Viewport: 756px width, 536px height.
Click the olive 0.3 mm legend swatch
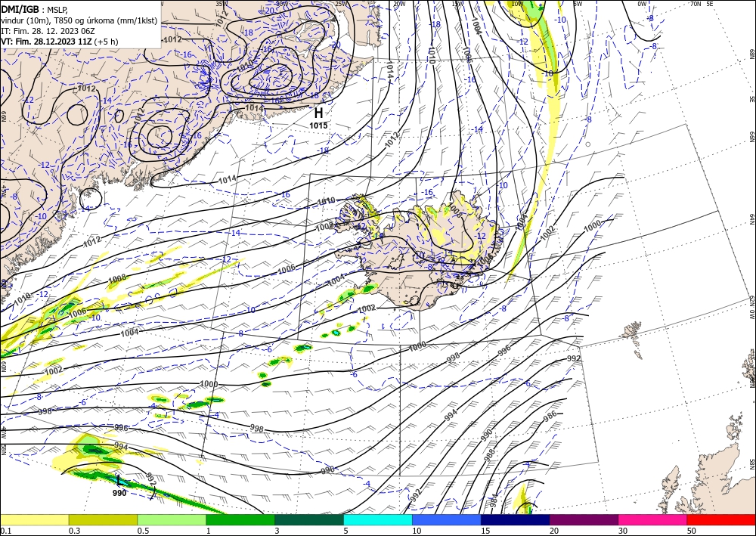103,519
